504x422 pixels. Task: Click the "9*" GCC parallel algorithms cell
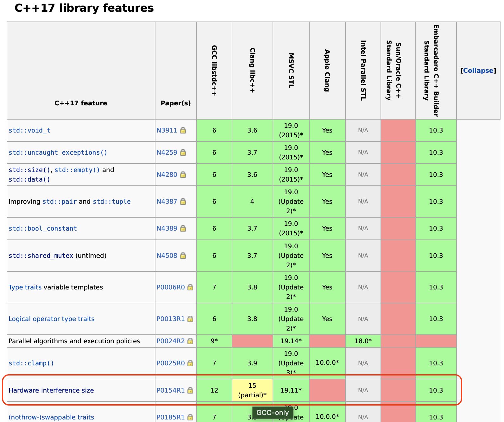click(214, 341)
